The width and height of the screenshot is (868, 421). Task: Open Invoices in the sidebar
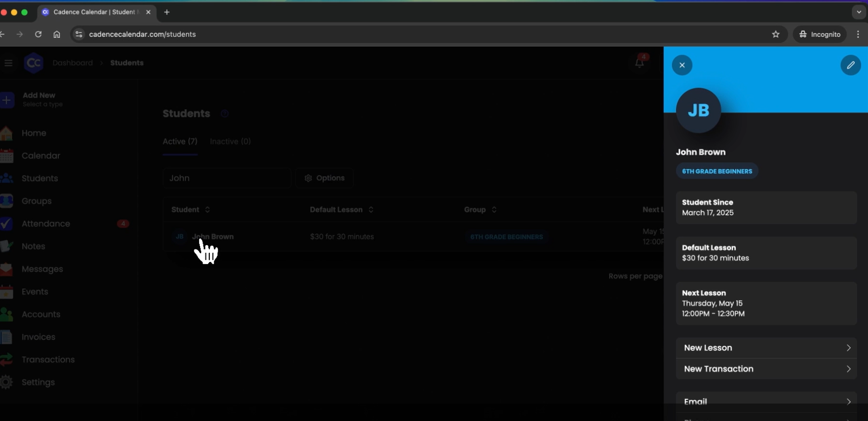click(x=38, y=337)
